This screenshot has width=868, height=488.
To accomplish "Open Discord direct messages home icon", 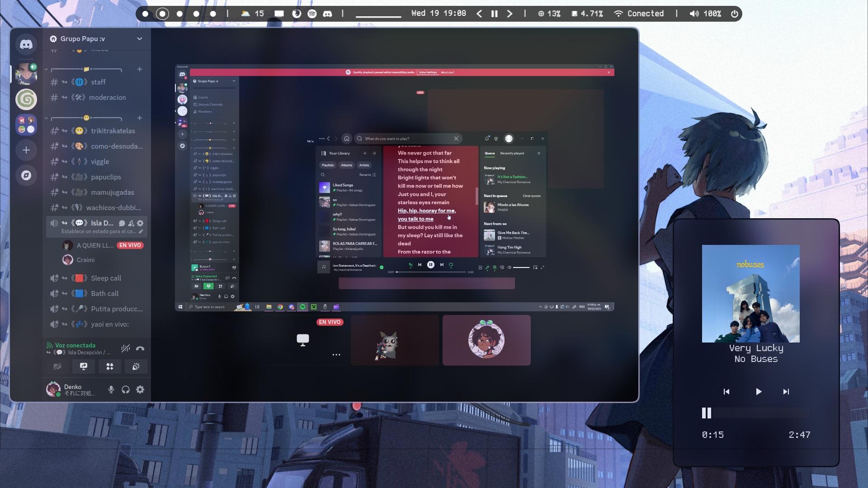I will [x=26, y=44].
